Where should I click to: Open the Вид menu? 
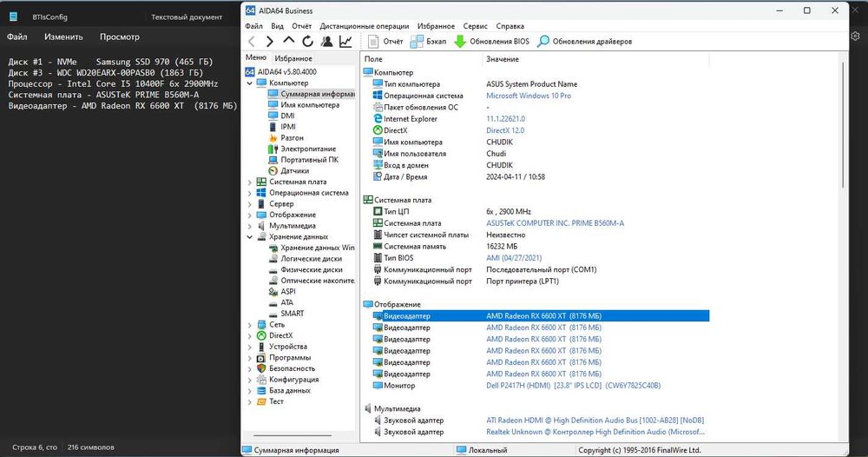278,26
